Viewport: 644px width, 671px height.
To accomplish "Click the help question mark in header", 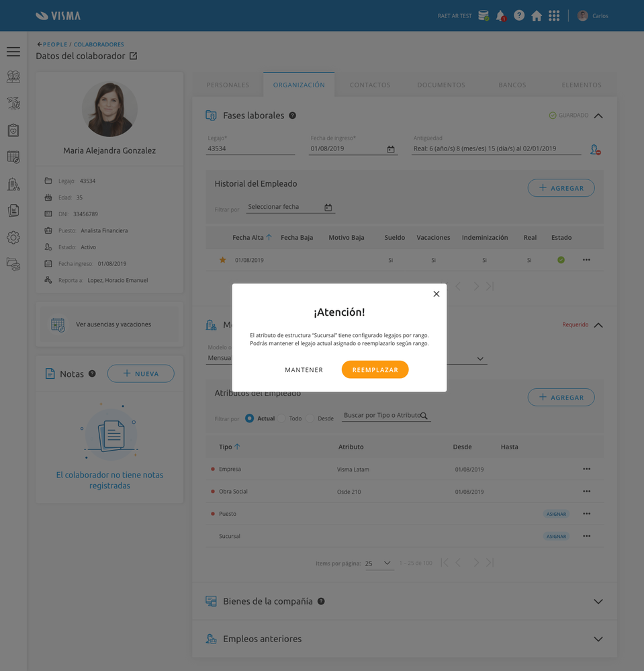I will click(519, 15).
